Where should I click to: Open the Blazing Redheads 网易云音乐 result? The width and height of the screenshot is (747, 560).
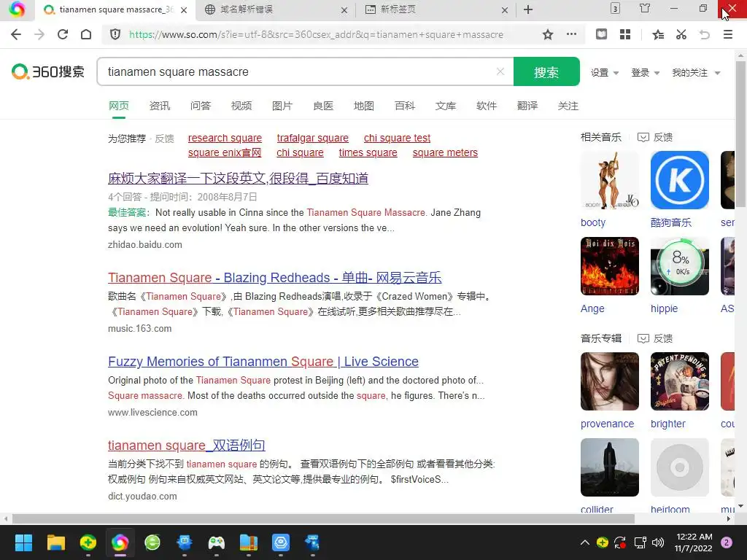(x=275, y=277)
